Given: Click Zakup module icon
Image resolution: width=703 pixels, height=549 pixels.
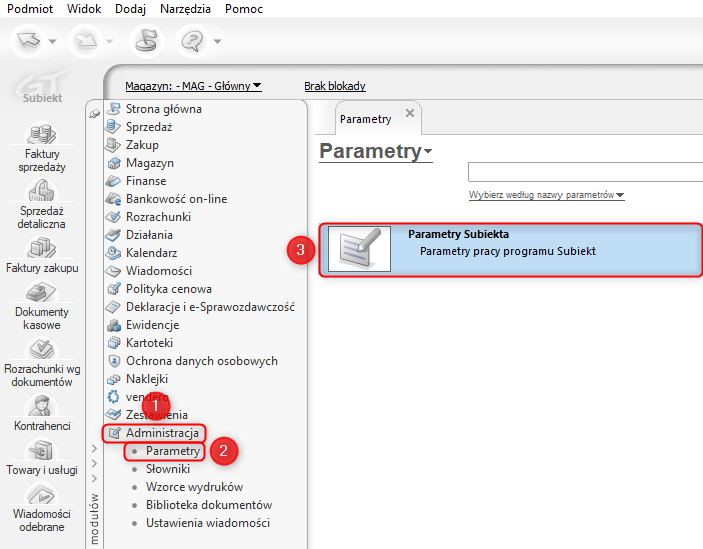Looking at the screenshot, I should pos(113,145).
